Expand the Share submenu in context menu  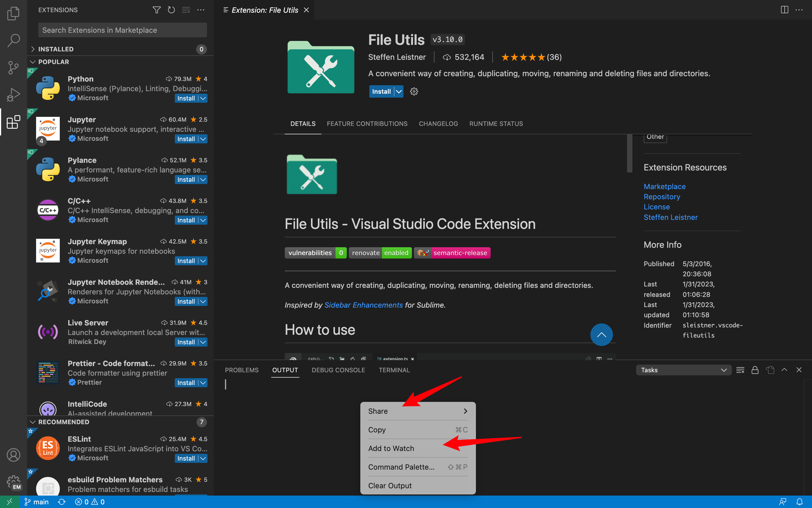coord(418,411)
